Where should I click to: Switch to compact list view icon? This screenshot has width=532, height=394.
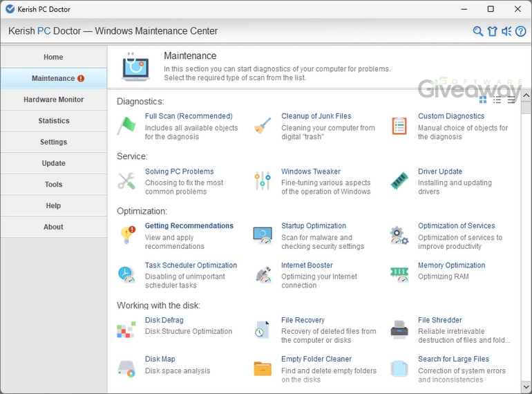coord(511,100)
